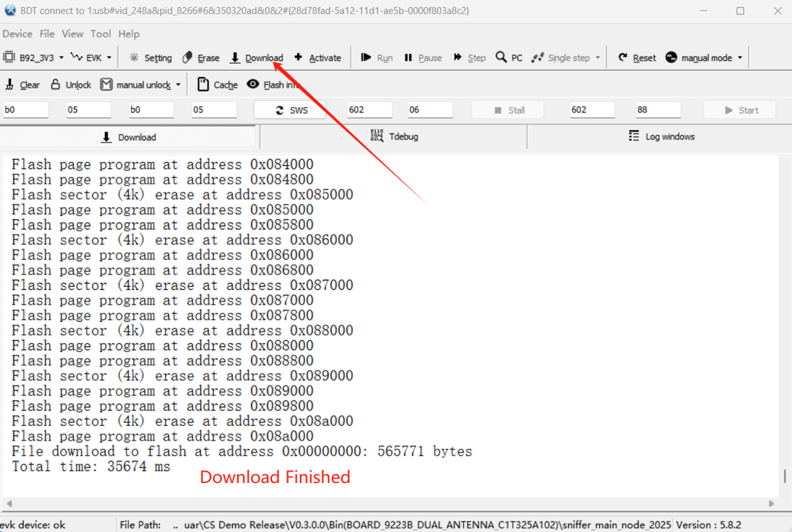792x532 pixels.
Task: Open the Device menu
Action: tap(17, 34)
